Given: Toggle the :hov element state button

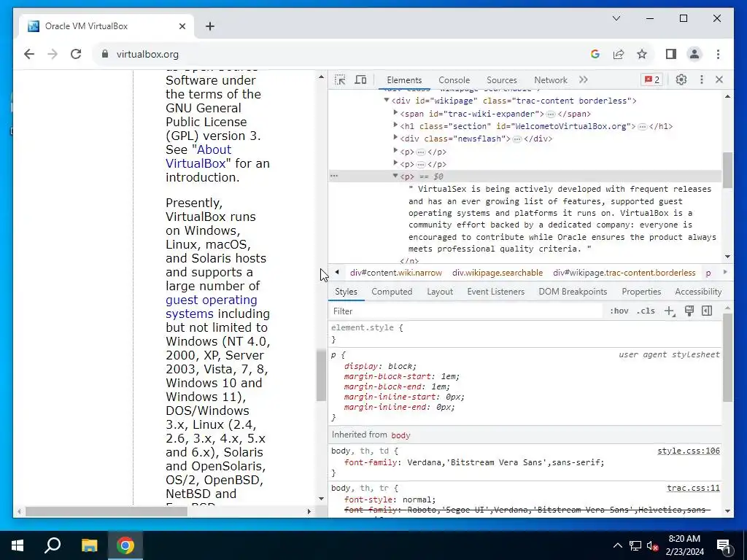Looking at the screenshot, I should [619, 311].
